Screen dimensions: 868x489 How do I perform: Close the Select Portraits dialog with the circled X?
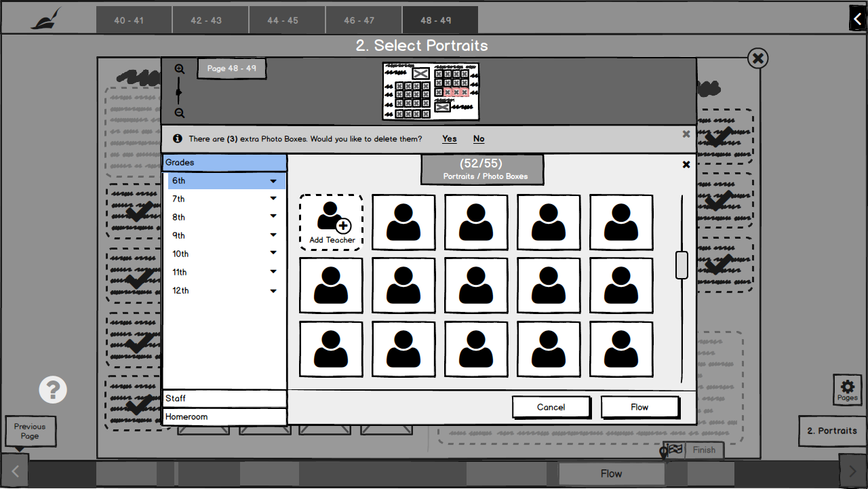click(758, 58)
